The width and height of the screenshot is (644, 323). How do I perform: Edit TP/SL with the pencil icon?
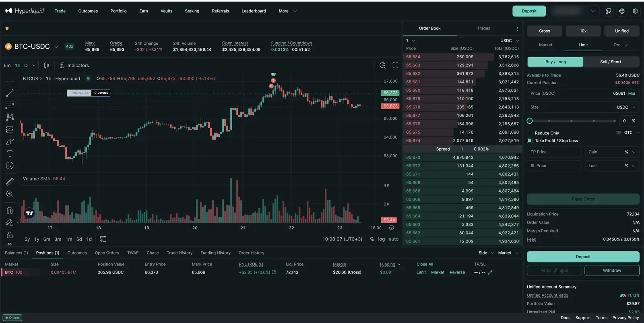(x=490, y=273)
